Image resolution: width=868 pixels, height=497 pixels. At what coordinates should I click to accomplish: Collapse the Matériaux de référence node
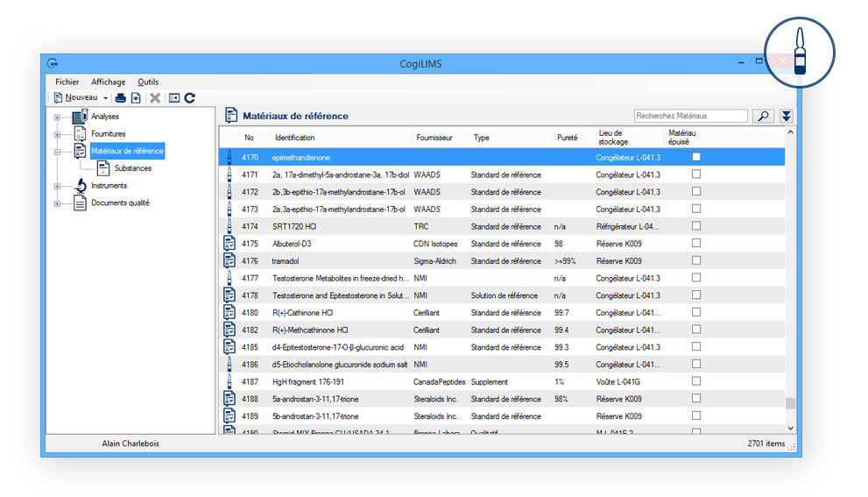coord(57,152)
